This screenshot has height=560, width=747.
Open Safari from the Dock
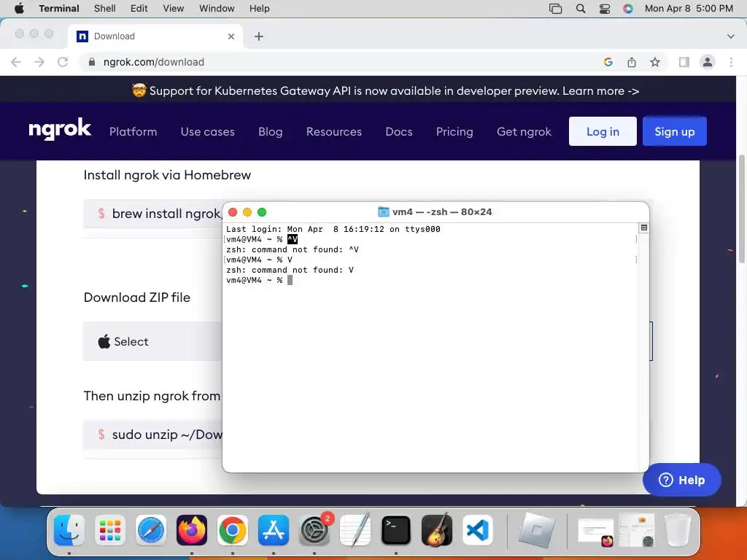point(151,530)
